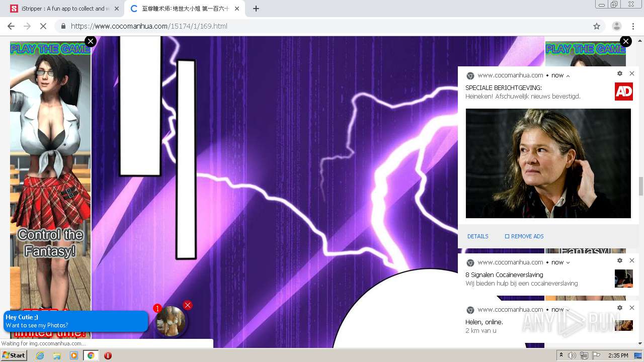Close the right Play the Game ad
Screen dimensions: 644x362
coord(625,42)
